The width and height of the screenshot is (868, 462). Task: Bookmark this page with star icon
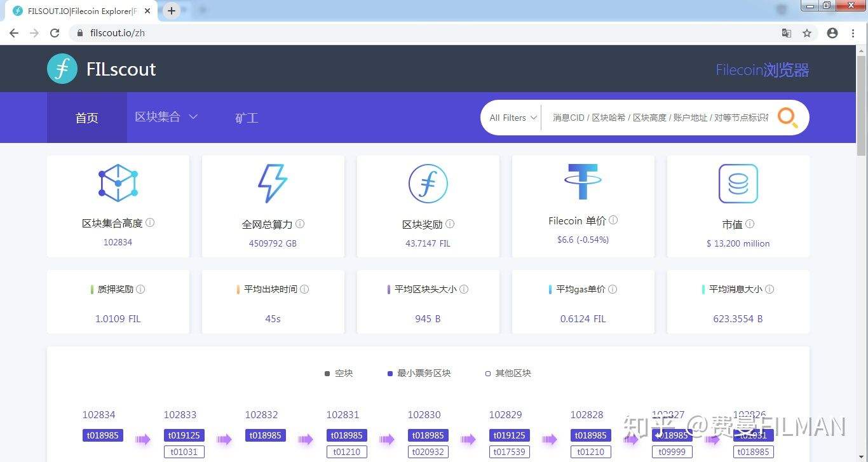coord(807,33)
